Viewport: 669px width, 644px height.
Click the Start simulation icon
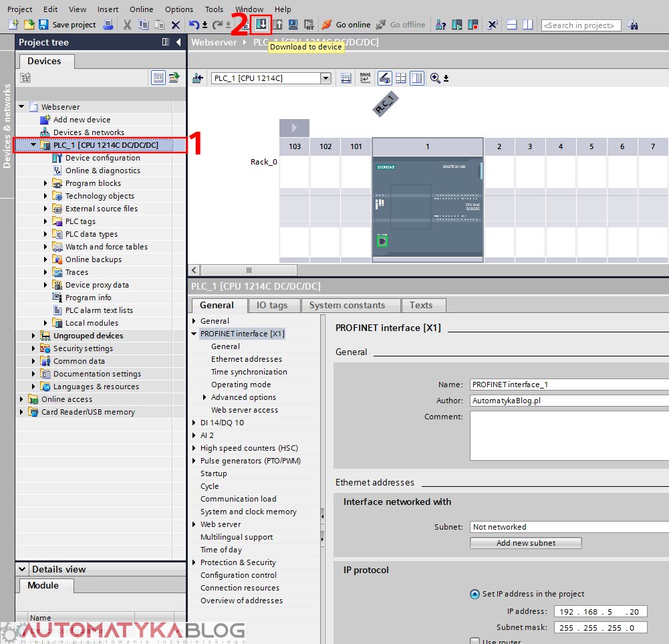[293, 25]
